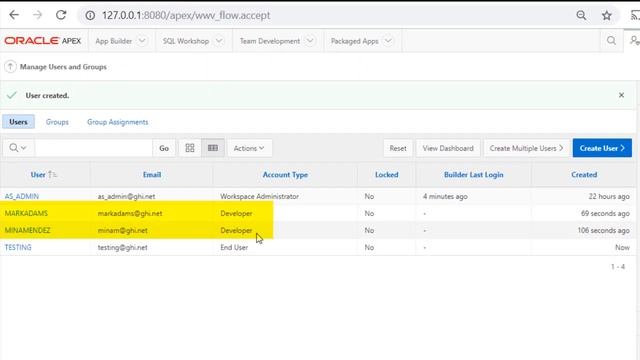Switch to the Groups tab
The image size is (640, 360).
(57, 122)
